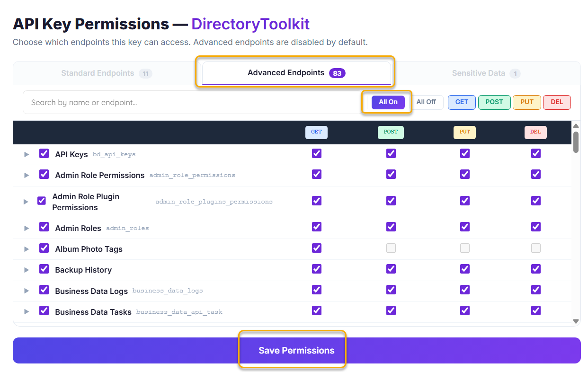Disable POST for Business Data Tasks
Viewport: 588px width, 372px height.
(391, 310)
